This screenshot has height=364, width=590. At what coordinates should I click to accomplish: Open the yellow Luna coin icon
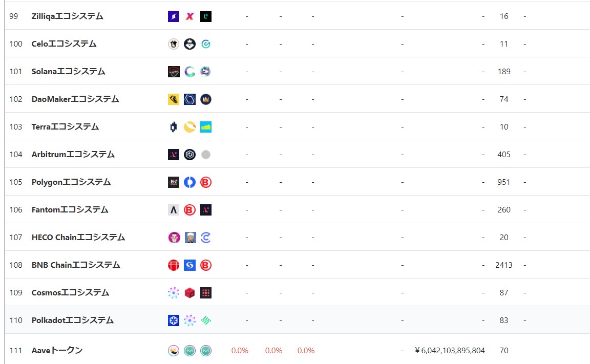(x=189, y=127)
